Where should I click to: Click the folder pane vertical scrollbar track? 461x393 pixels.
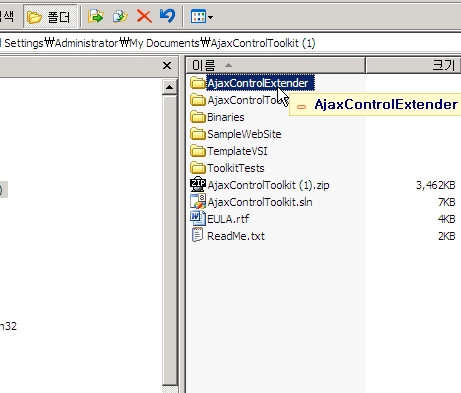coord(169,240)
